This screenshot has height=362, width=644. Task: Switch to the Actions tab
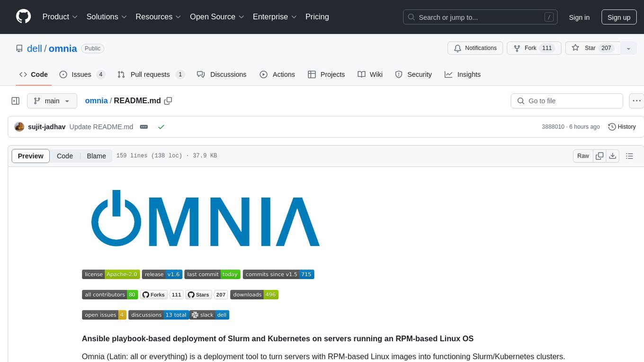(x=277, y=74)
